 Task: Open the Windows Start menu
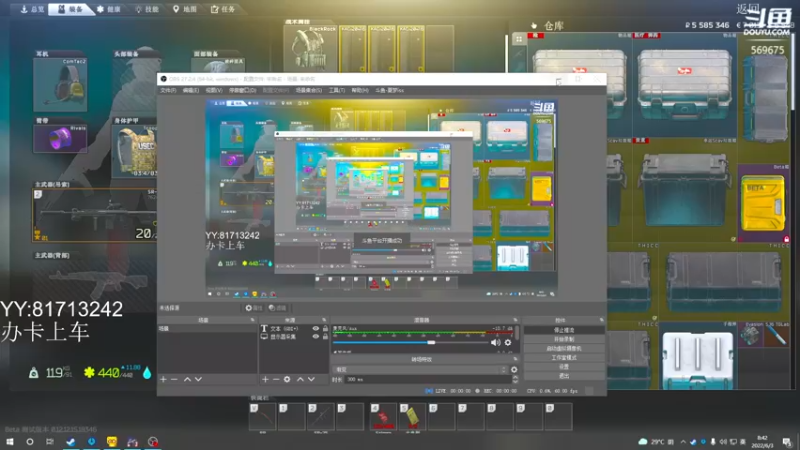tap(9, 442)
